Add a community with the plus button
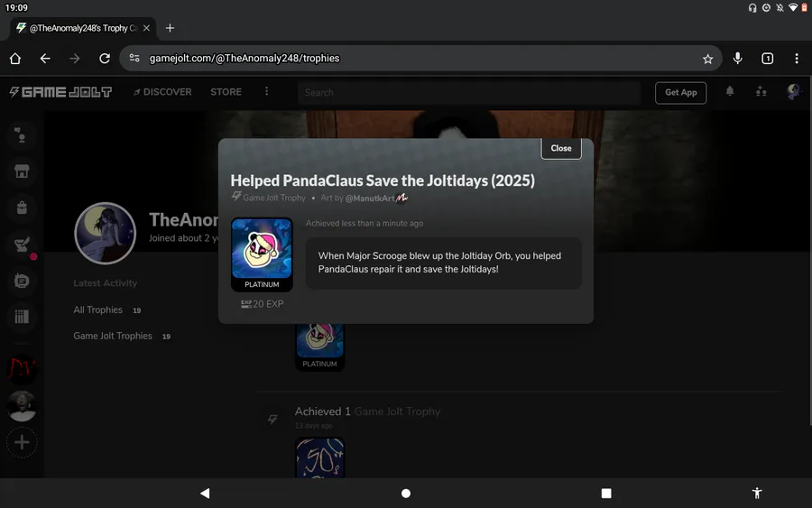 22,442
